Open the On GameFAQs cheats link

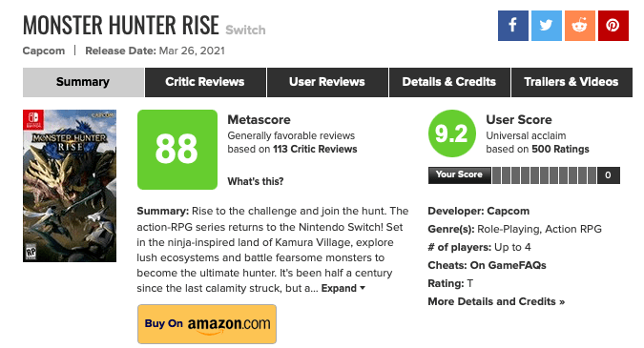(x=509, y=265)
